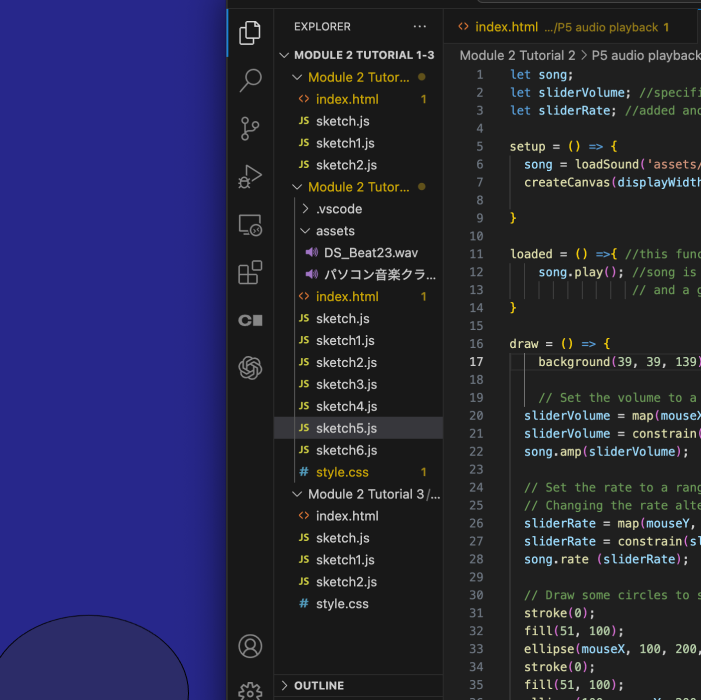Open the Search view icon
This screenshot has width=701, height=700.
coord(250,80)
